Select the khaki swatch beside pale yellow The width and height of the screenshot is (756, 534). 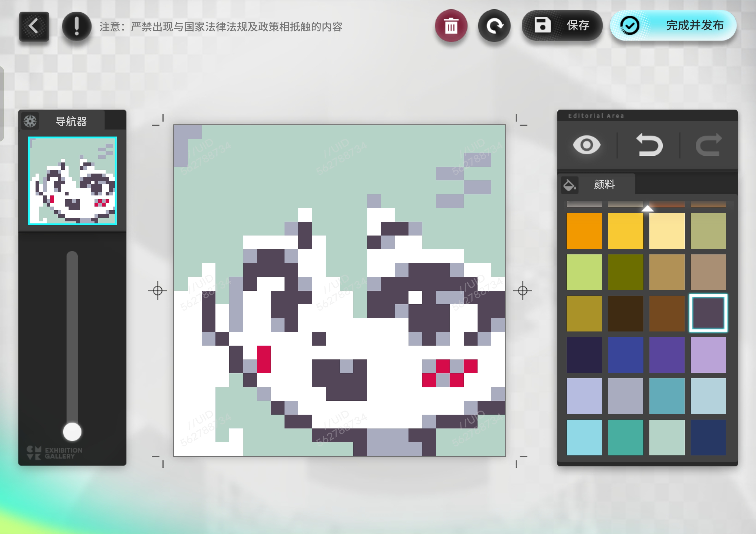708,231
